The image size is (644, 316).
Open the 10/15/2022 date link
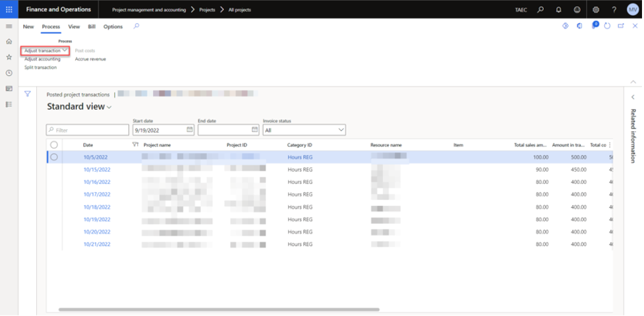coord(97,170)
